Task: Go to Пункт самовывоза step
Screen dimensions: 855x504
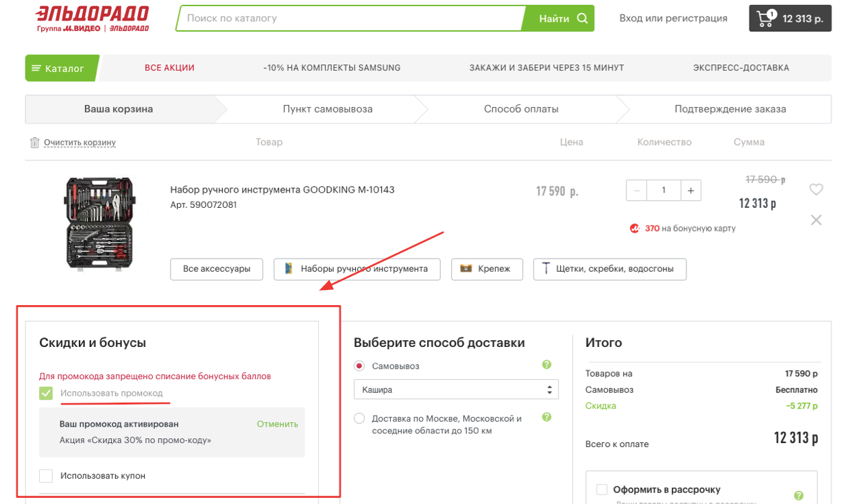Action: tap(328, 109)
